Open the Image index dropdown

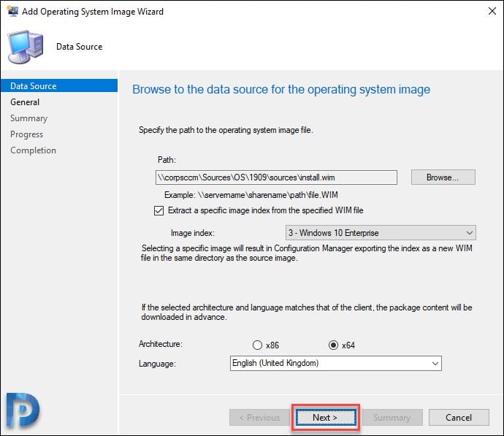click(x=381, y=233)
